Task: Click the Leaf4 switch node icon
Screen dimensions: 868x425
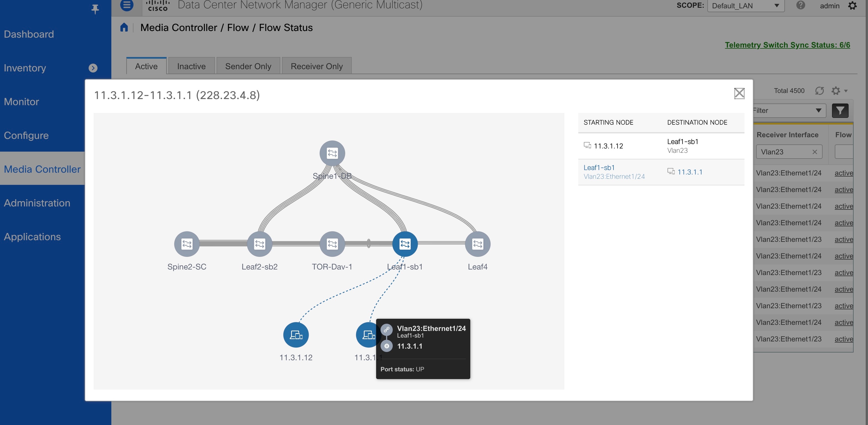Action: tap(477, 243)
